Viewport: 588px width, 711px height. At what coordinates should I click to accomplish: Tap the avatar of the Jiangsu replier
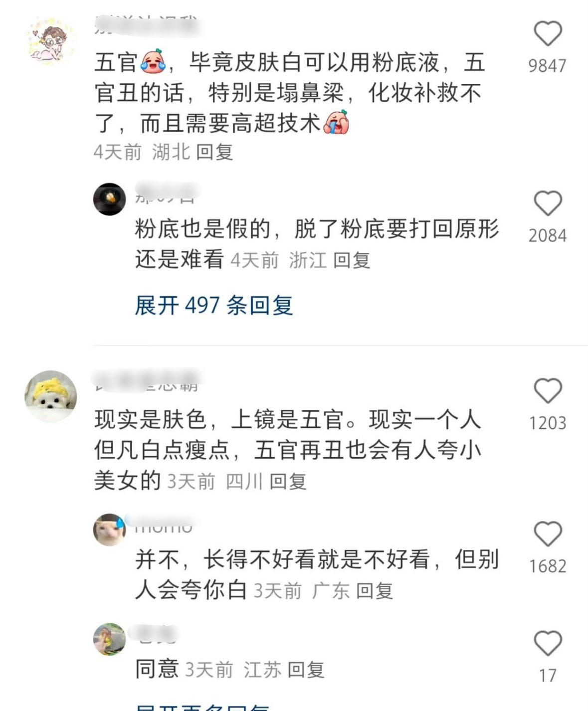[x=110, y=639]
